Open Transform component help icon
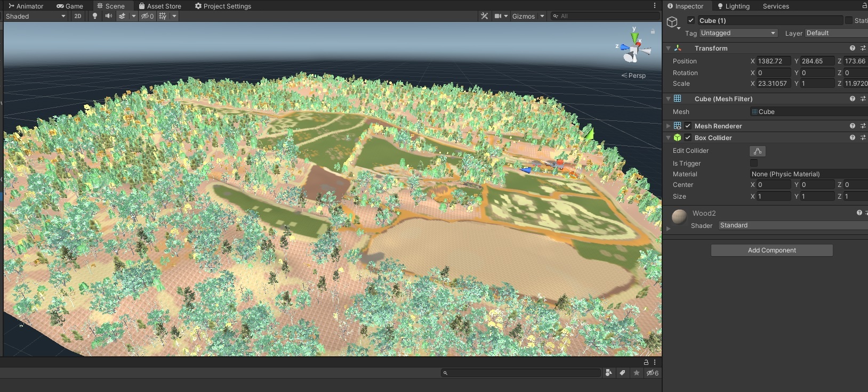This screenshot has width=868, height=392. tap(852, 48)
